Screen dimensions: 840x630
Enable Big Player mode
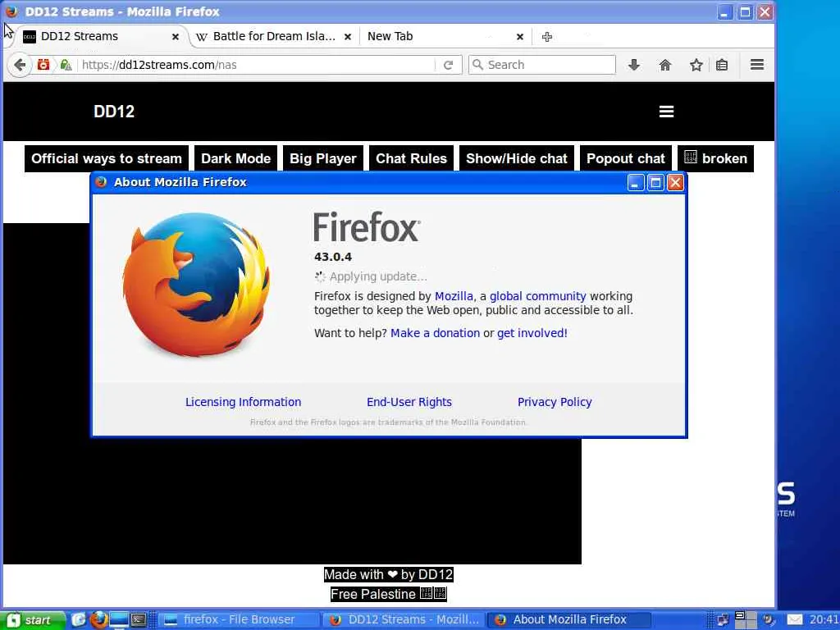point(323,158)
